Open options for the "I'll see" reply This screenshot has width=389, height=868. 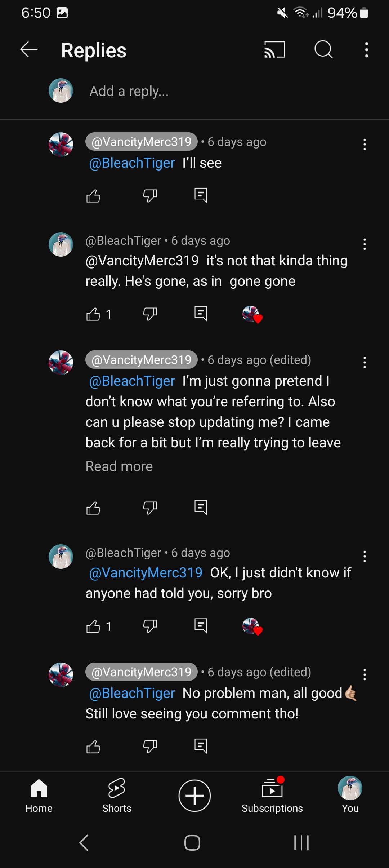pos(365,145)
